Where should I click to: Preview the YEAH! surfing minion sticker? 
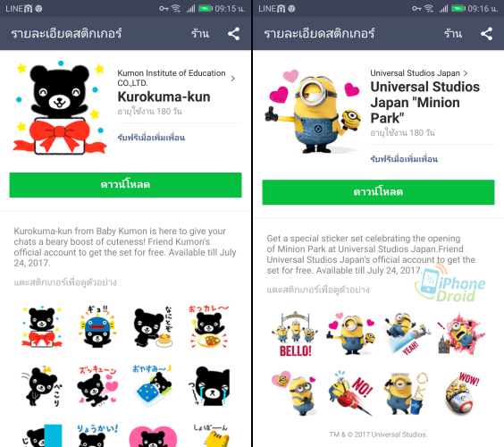click(x=407, y=334)
